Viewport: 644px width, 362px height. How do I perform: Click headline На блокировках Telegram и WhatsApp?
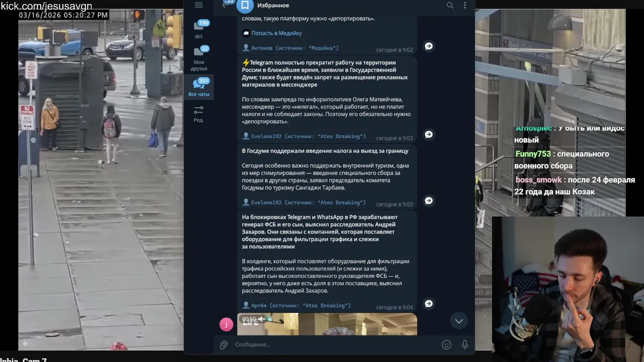tap(320, 232)
